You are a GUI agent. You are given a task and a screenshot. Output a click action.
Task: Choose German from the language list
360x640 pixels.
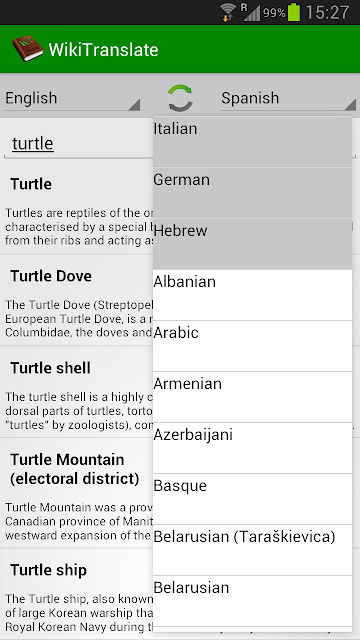point(252,193)
